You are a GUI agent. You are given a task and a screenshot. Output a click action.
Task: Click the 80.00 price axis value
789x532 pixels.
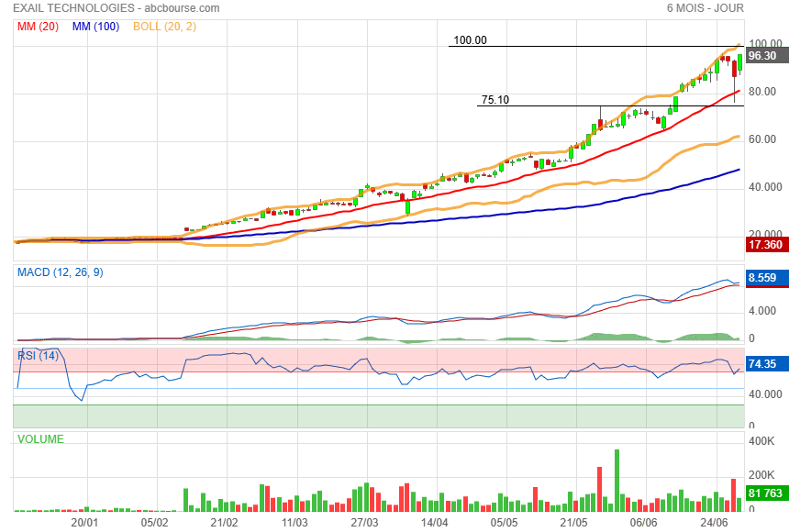[762, 92]
